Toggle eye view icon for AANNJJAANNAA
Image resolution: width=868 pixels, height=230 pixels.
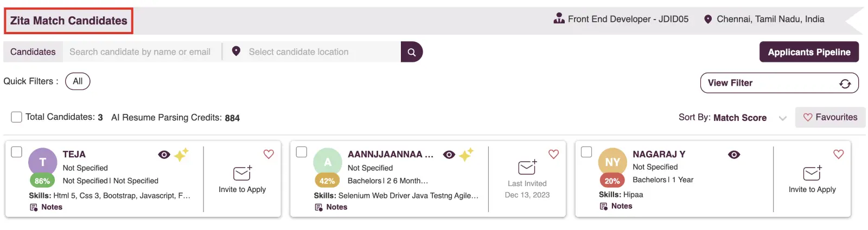449,155
